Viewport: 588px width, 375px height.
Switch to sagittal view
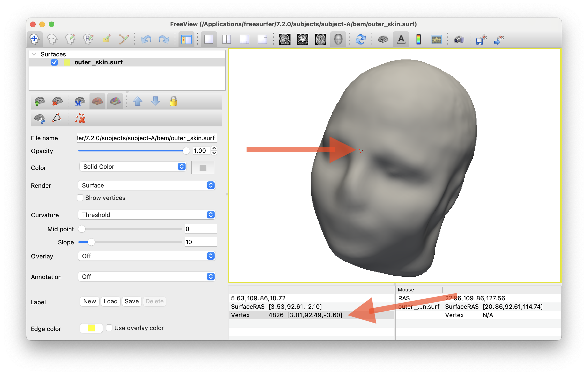coord(285,39)
